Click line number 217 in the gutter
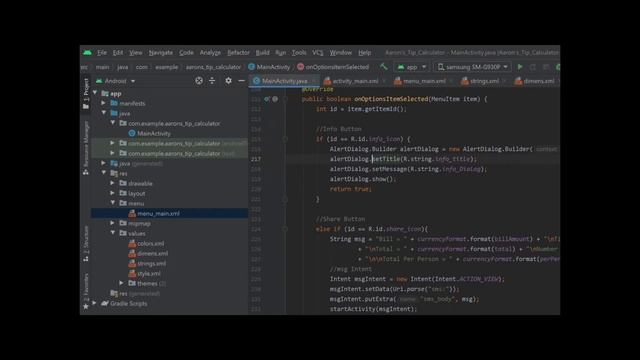This screenshot has width=640, height=360. (256, 159)
